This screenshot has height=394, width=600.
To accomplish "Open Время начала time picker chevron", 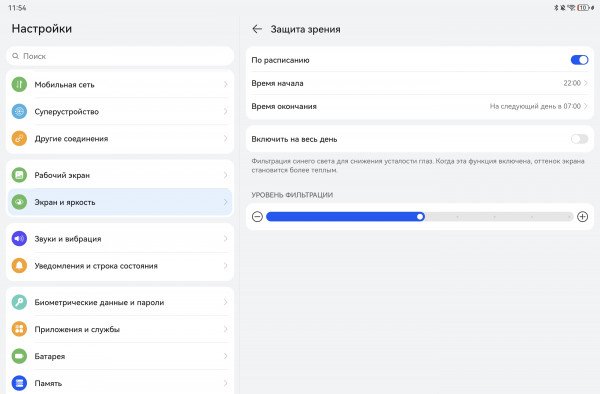I will coord(585,83).
